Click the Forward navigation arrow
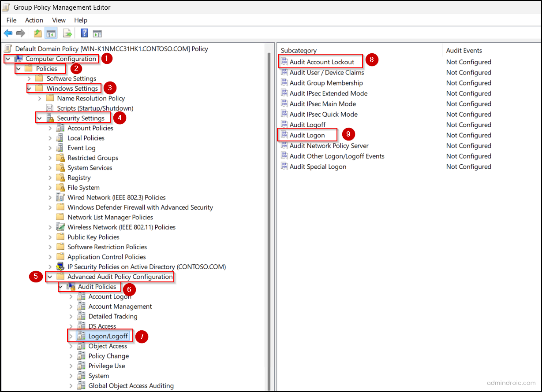 (x=20, y=33)
